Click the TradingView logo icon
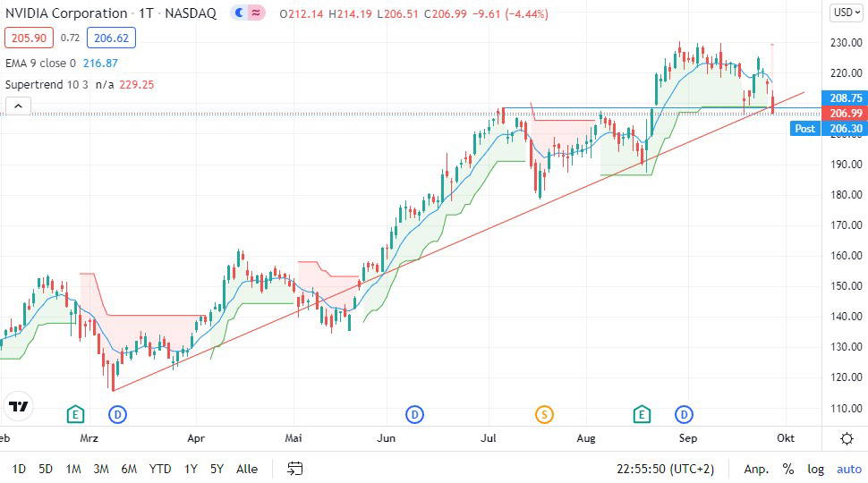 click(18, 407)
